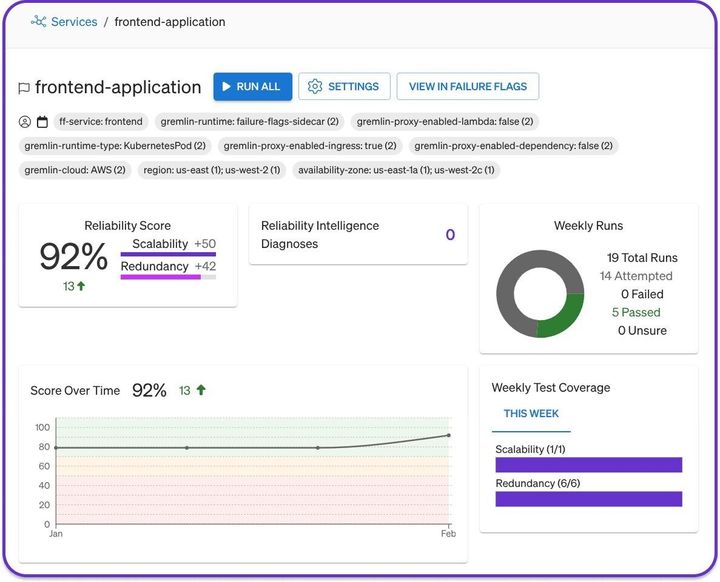Run all tests with RUN ALL button
This screenshot has height=582, width=720.
pos(253,86)
